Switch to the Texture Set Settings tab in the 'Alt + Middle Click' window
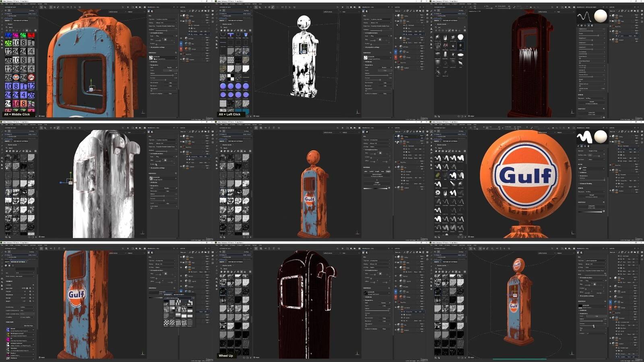The width and height of the screenshot is (644, 362). 21,21
